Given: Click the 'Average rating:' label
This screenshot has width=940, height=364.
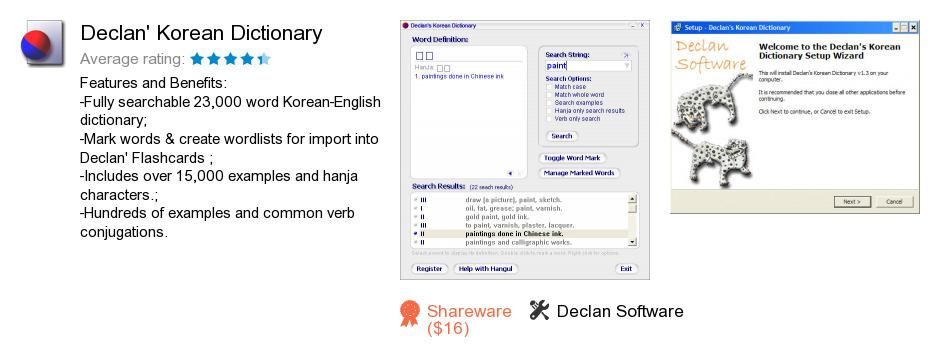Looking at the screenshot, I should tap(132, 59).
